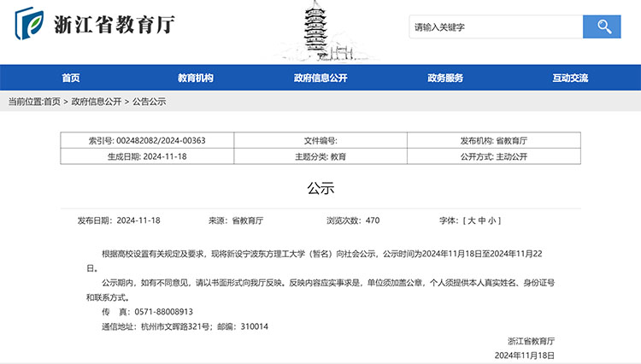641x364 pixels.
Task: Click the magnifier search button
Action: (601, 27)
